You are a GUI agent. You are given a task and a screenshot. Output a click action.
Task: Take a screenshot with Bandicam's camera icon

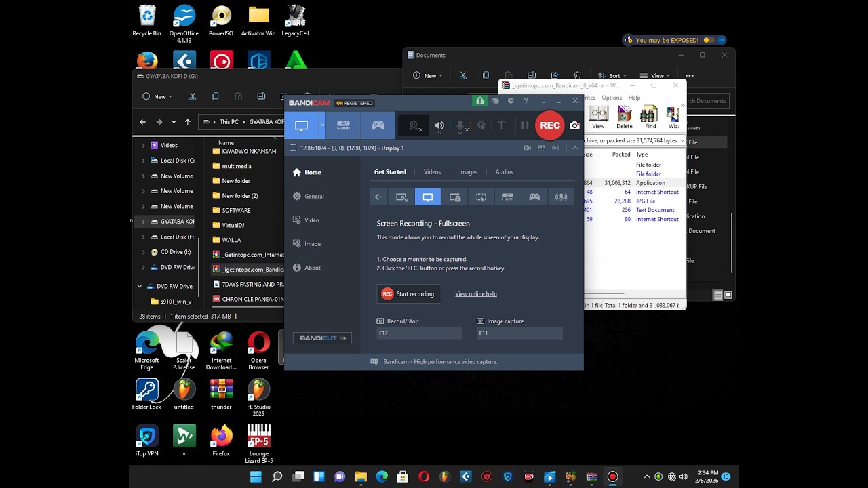click(x=575, y=125)
